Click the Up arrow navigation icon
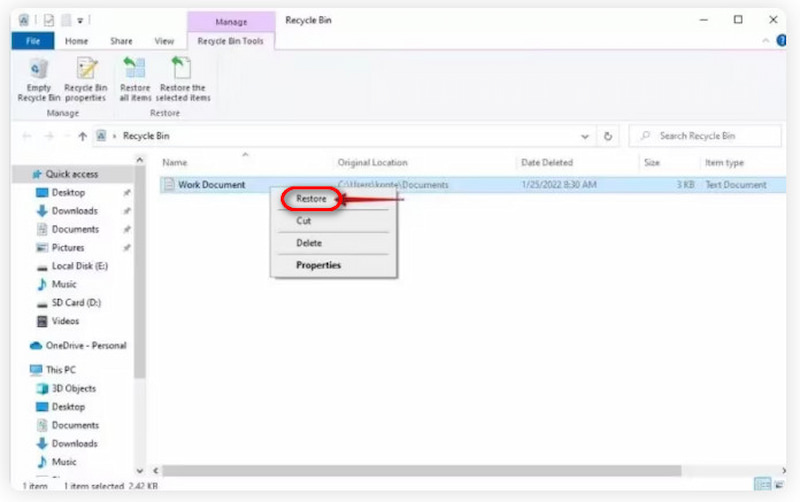The image size is (800, 502). [x=82, y=136]
